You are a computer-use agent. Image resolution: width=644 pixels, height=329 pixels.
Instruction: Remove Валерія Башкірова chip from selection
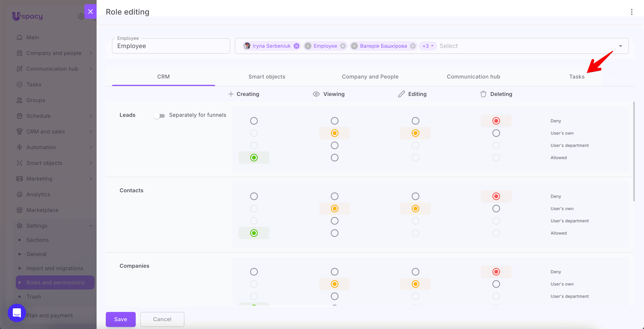[x=413, y=46]
